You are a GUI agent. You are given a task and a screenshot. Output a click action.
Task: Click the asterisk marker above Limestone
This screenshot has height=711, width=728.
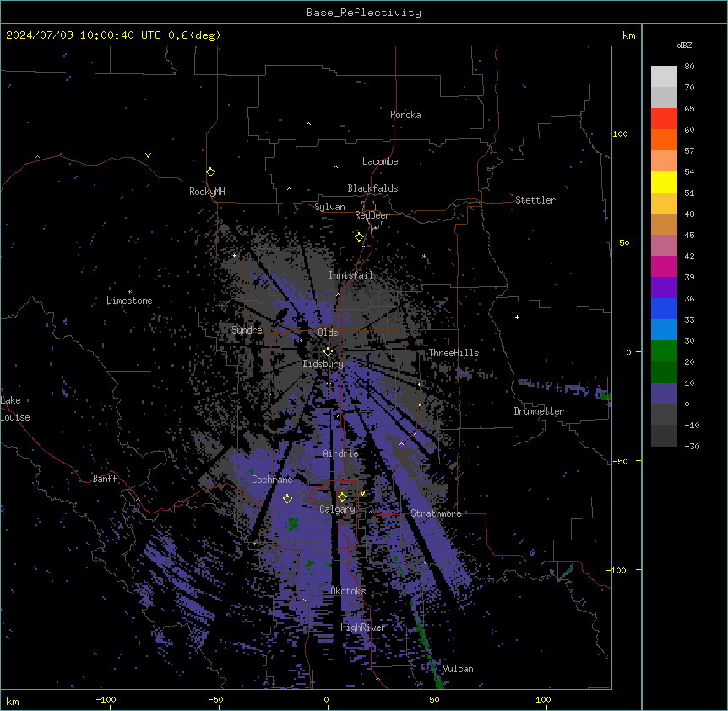coord(129,292)
